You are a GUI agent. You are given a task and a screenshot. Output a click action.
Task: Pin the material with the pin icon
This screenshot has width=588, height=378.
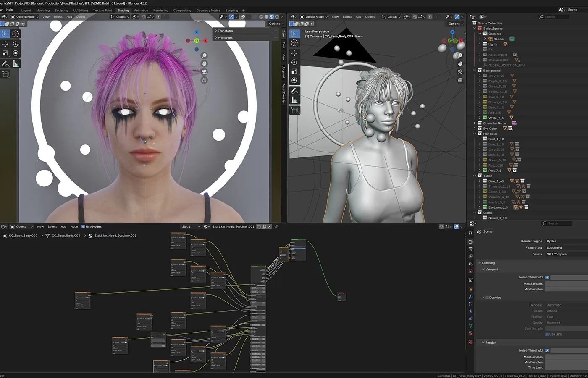276,227
